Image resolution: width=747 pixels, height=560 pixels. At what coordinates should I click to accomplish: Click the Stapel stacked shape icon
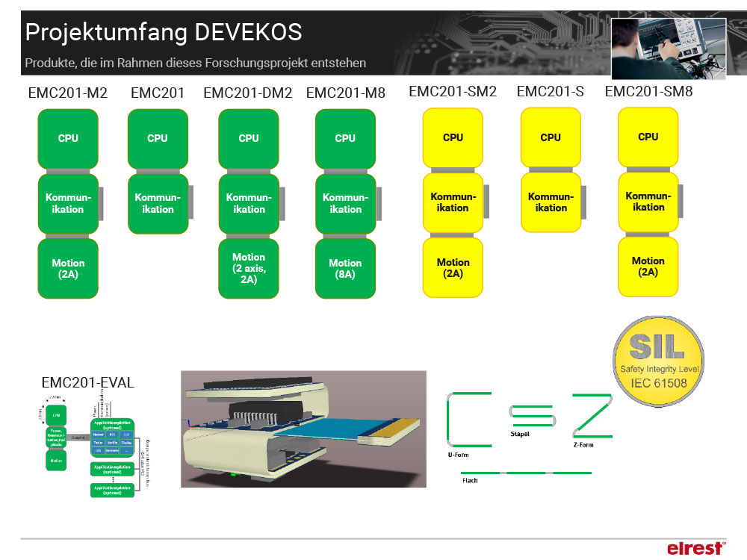click(529, 416)
